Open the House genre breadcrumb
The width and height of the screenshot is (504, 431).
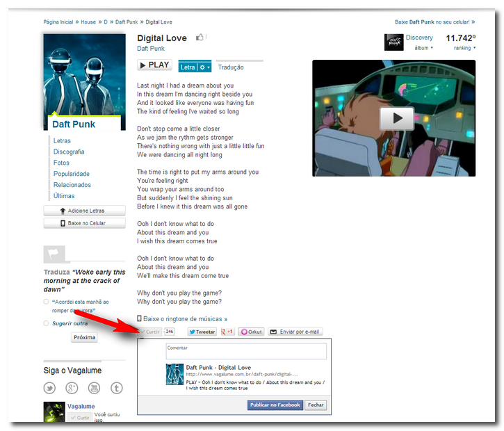coord(88,22)
